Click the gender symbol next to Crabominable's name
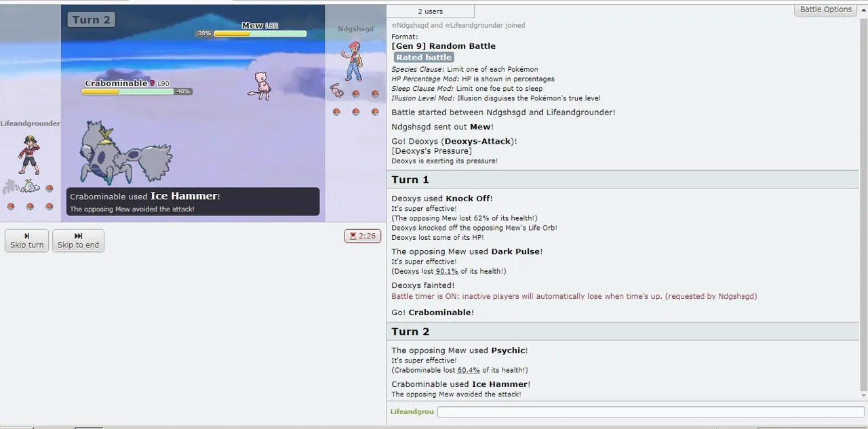Image resolution: width=868 pixels, height=429 pixels. [x=152, y=83]
